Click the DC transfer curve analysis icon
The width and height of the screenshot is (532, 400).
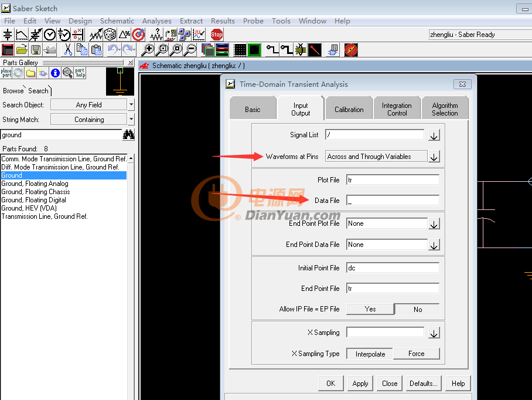[x=22, y=35]
